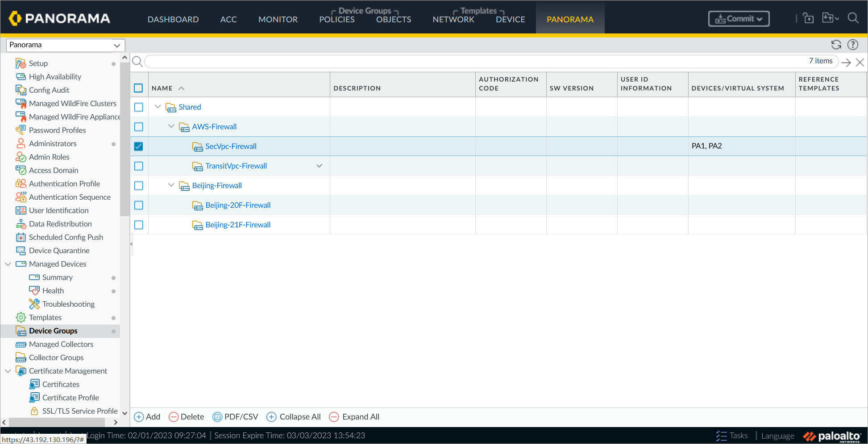Check the Beijing-Firewall row checkbox
This screenshot has width=868, height=444.
coord(138,185)
